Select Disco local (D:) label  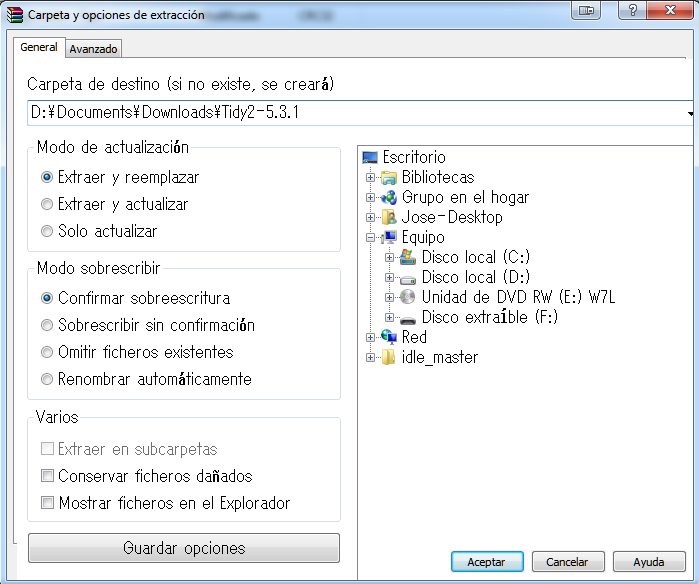pyautogui.click(x=476, y=277)
